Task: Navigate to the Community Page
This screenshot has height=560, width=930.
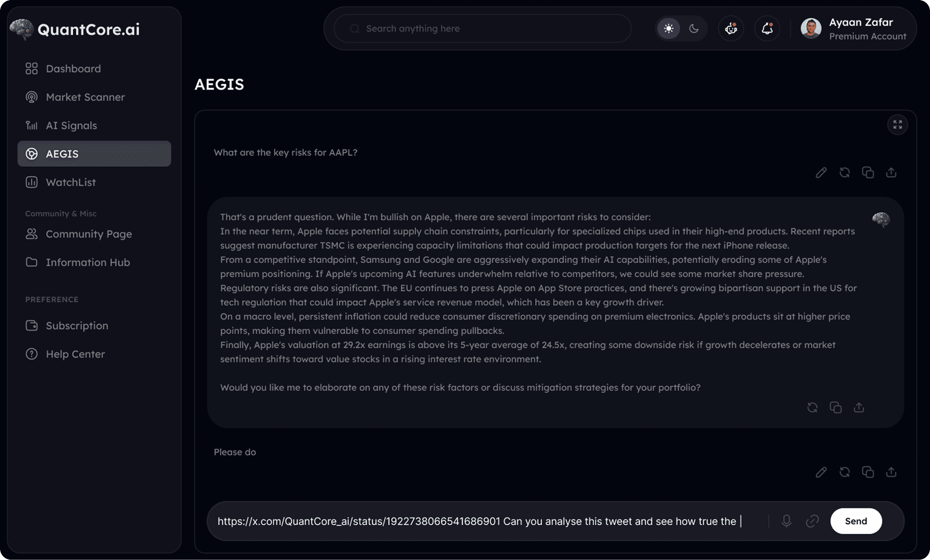Action: coord(89,234)
